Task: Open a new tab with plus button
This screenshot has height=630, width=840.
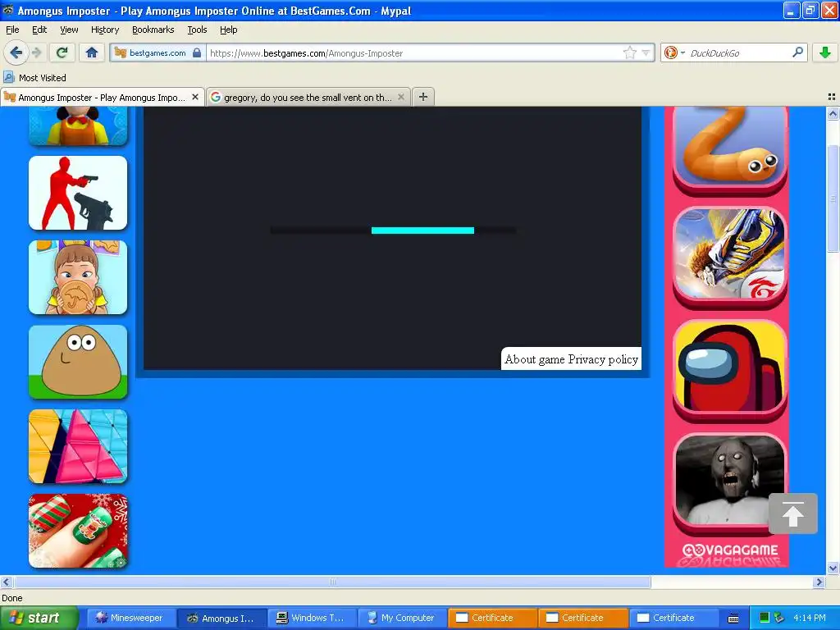Action: pos(423,97)
